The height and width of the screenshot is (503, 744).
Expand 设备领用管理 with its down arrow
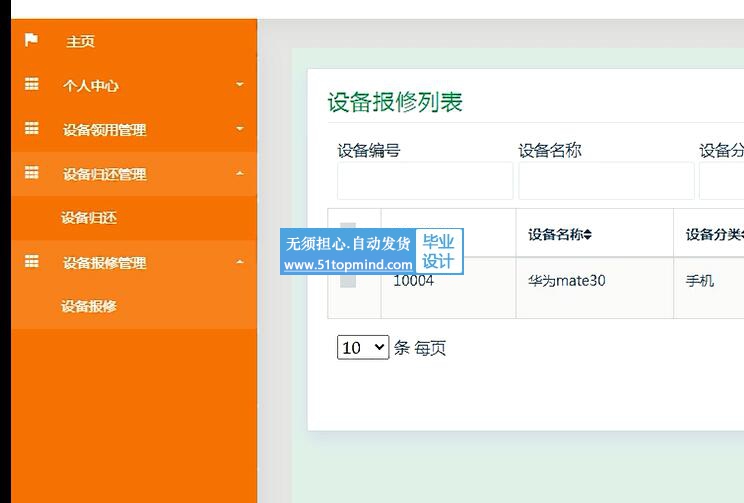[240, 129]
